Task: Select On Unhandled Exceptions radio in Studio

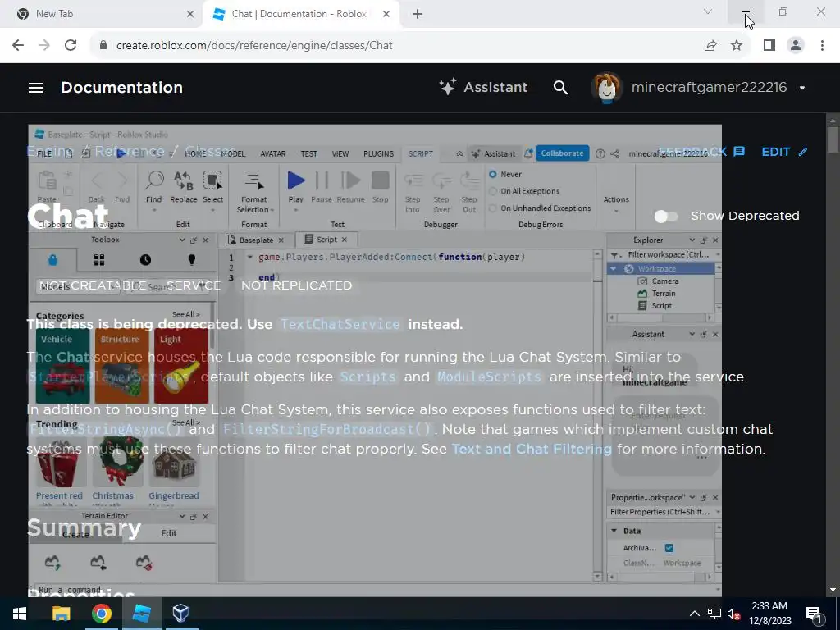Action: [x=493, y=208]
